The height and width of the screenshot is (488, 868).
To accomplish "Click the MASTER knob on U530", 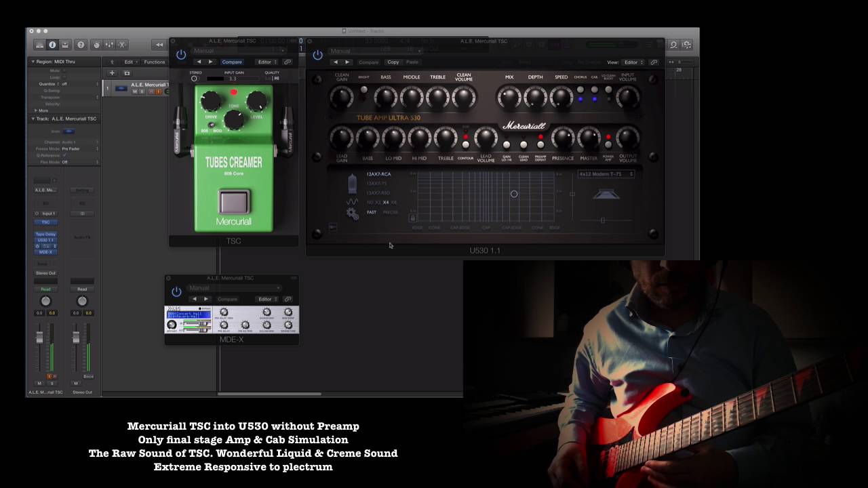I will pyautogui.click(x=589, y=139).
